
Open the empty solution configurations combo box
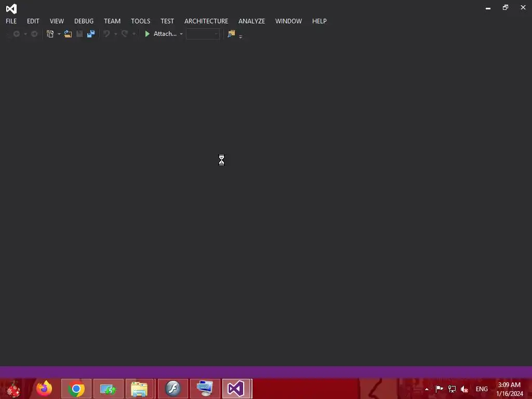coord(203,34)
